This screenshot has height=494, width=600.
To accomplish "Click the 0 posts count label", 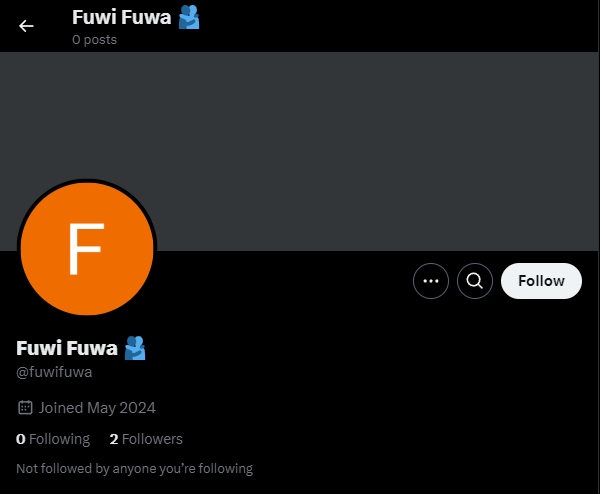I will pyautogui.click(x=95, y=39).
